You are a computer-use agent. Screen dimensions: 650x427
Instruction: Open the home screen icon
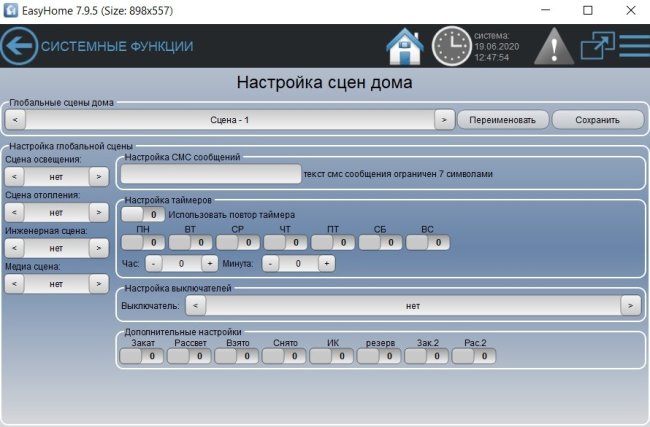pos(405,46)
